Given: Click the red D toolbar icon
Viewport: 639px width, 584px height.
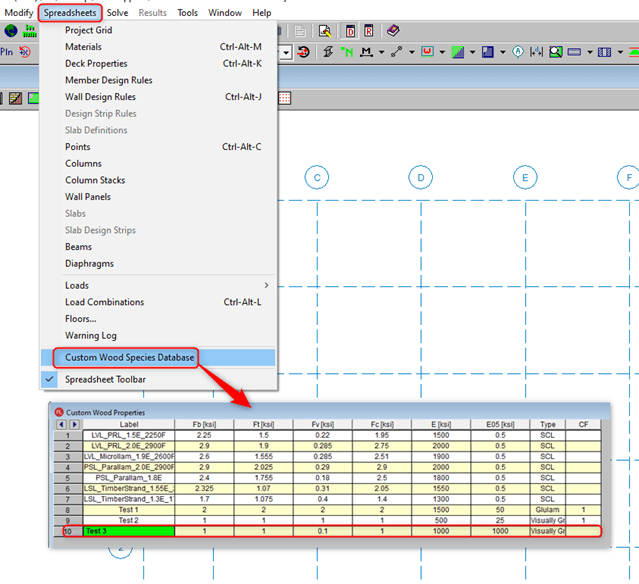Looking at the screenshot, I should [x=350, y=31].
